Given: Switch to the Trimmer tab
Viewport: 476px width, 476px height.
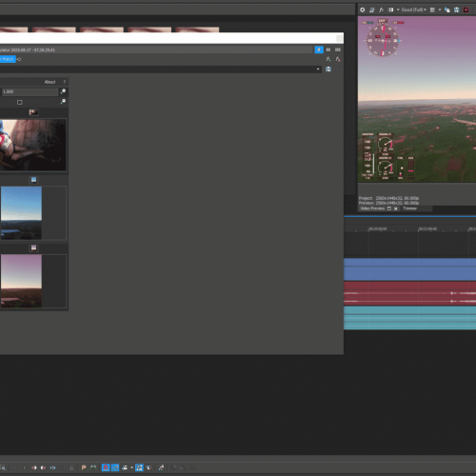Looking at the screenshot, I should 409,208.
